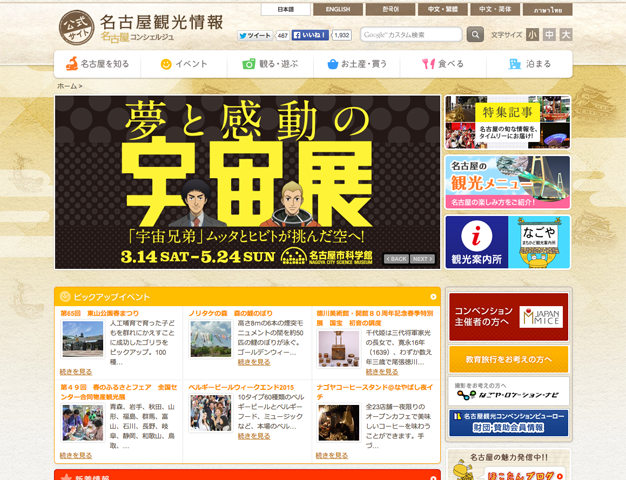Open the 名古屋の観光メニュー banner
The height and width of the screenshot is (480, 626).
[508, 182]
